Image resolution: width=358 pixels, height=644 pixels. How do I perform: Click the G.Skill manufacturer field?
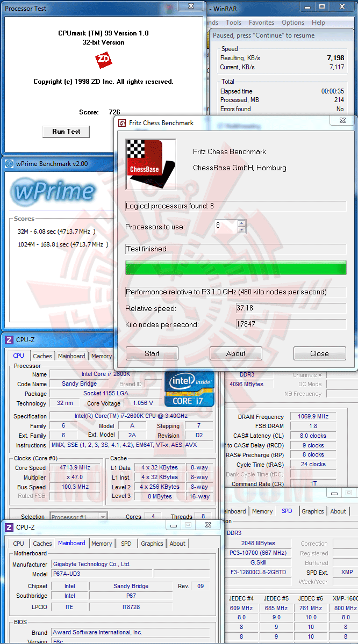pyautogui.click(x=257, y=563)
